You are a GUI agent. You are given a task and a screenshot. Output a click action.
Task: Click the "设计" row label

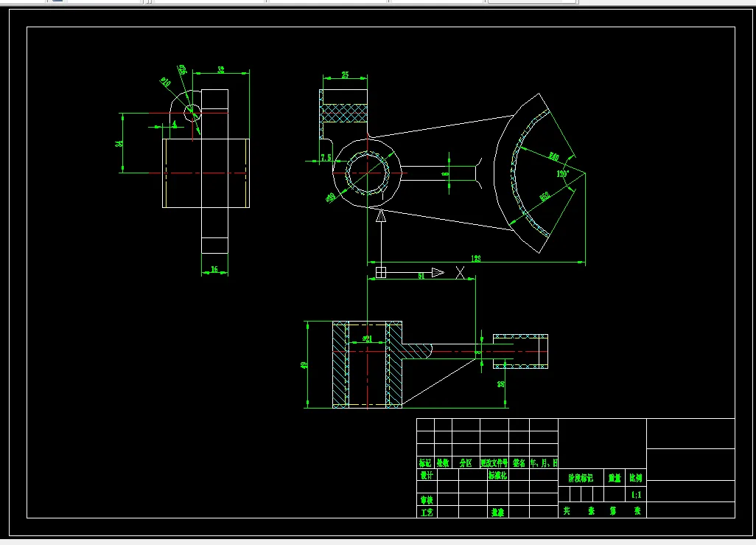pos(427,475)
